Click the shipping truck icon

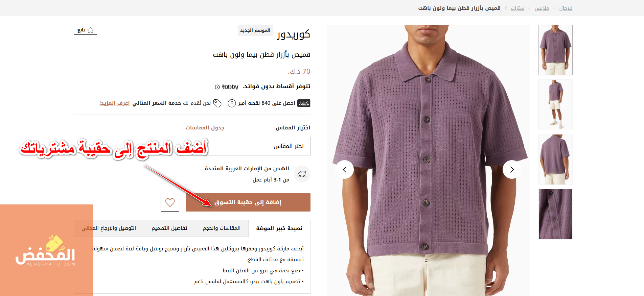[x=302, y=174]
